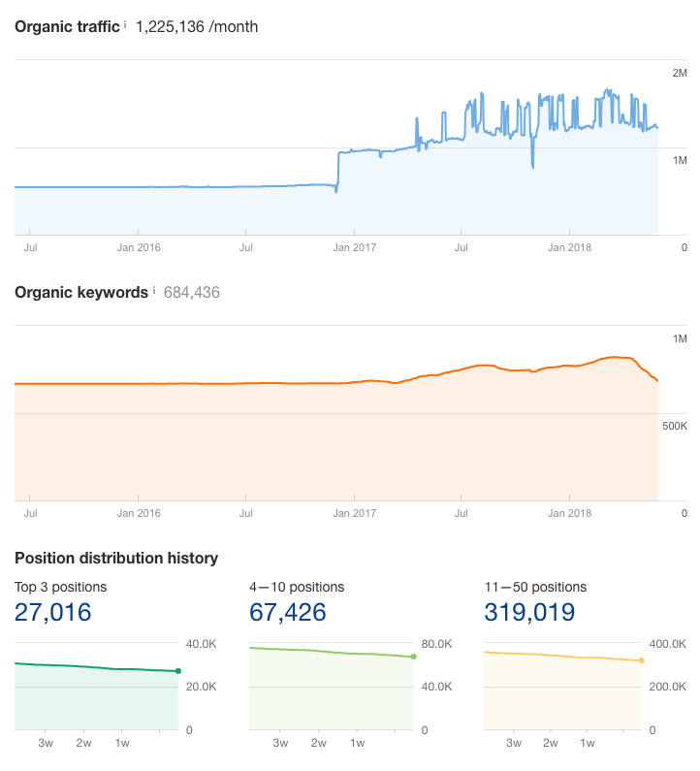Click the 4—10 positions label
The width and height of the screenshot is (700, 771).
297,587
